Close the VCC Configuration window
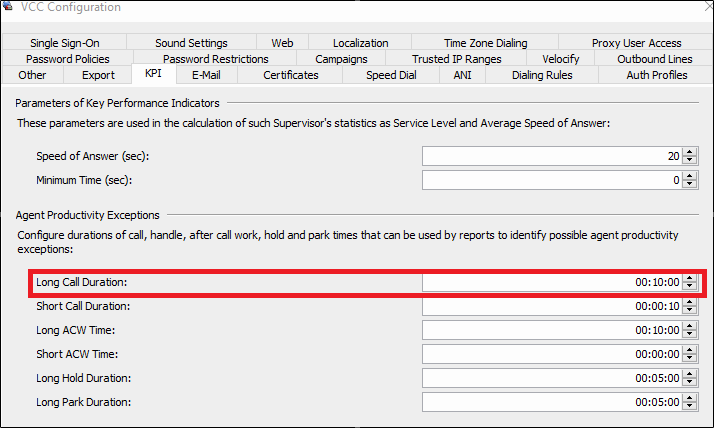 [709, 6]
